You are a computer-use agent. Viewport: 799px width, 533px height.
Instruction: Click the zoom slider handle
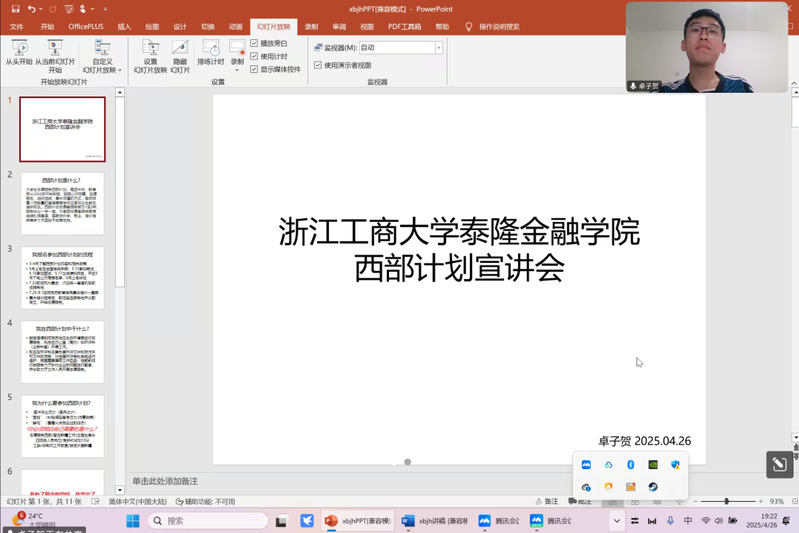click(x=726, y=501)
